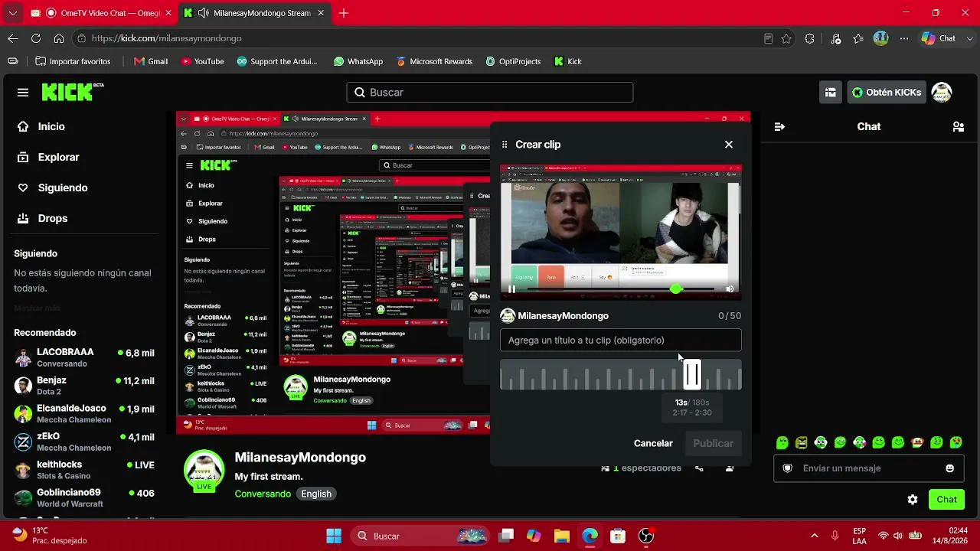Click the green clip preview progress knob

click(675, 289)
